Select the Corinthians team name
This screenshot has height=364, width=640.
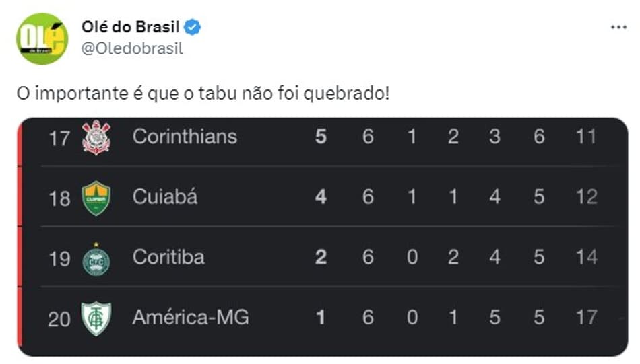click(x=185, y=137)
